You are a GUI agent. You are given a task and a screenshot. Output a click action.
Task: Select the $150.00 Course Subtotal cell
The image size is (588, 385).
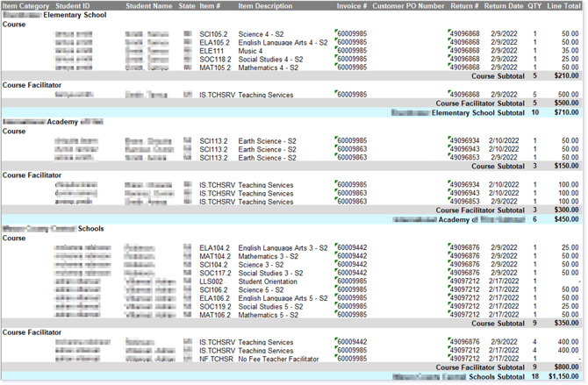566,166
